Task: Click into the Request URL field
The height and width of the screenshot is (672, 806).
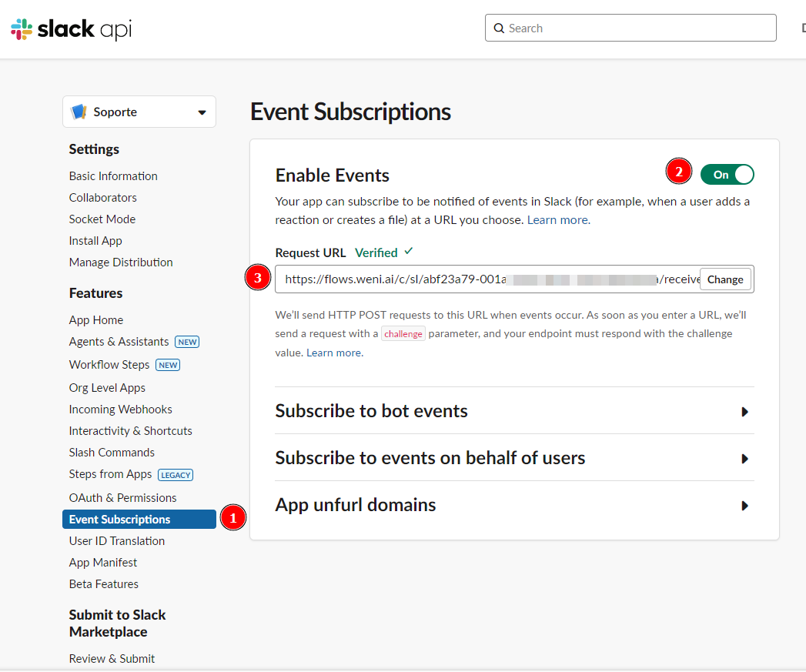Action: coord(485,279)
